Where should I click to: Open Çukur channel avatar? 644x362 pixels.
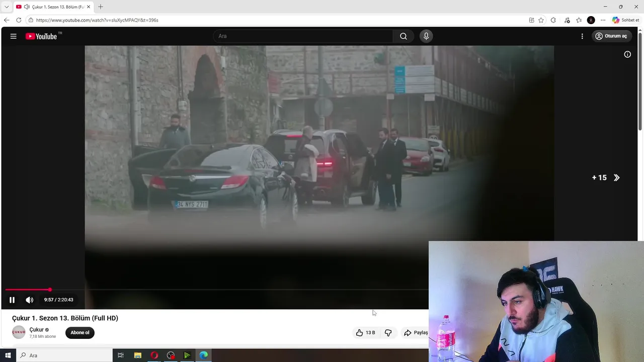pyautogui.click(x=19, y=332)
